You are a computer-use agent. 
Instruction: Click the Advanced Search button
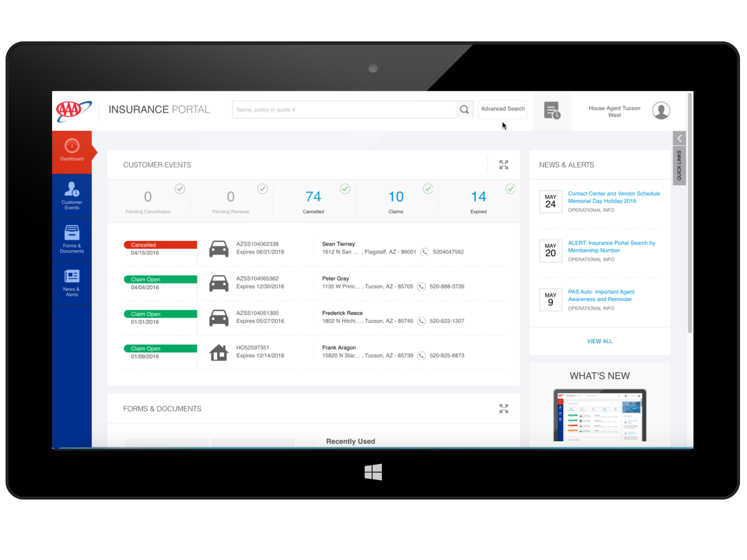tap(502, 109)
